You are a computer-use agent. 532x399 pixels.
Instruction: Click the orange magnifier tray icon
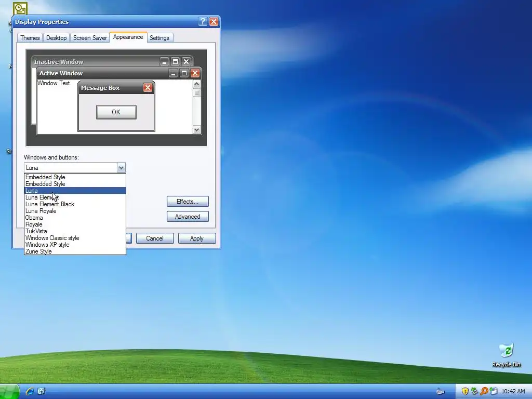(484, 391)
